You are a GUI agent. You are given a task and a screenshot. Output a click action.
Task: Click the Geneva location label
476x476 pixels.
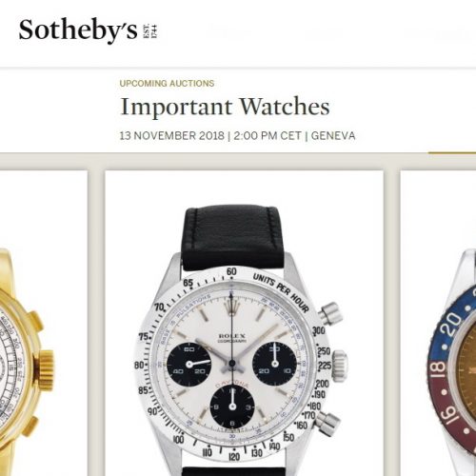pyautogui.click(x=333, y=136)
